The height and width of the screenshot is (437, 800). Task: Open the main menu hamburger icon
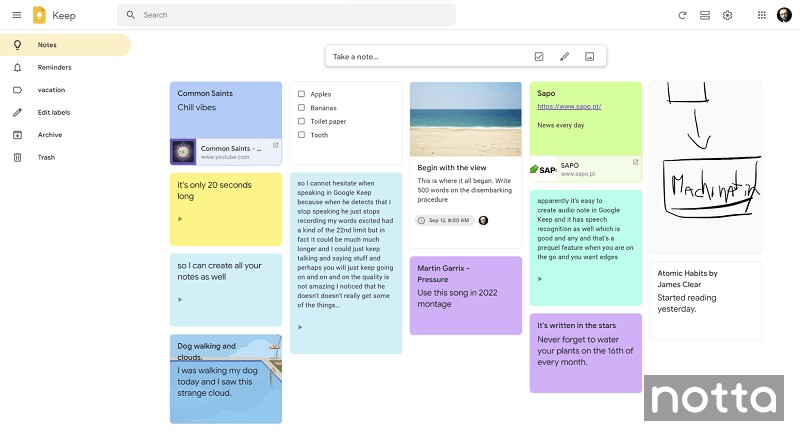(x=17, y=15)
